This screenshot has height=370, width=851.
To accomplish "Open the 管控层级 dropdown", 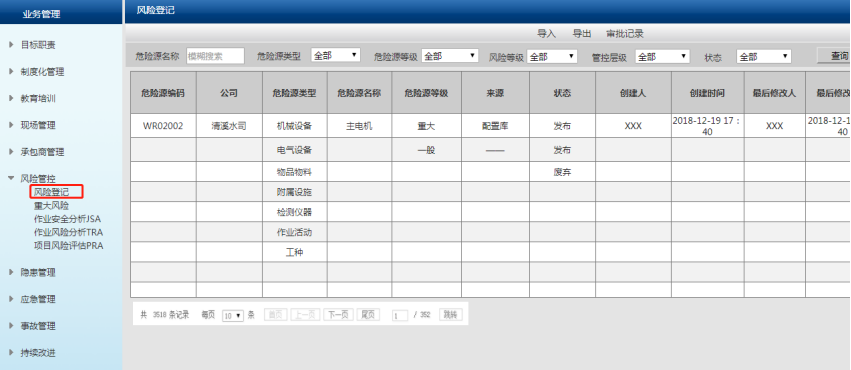I will (x=662, y=56).
